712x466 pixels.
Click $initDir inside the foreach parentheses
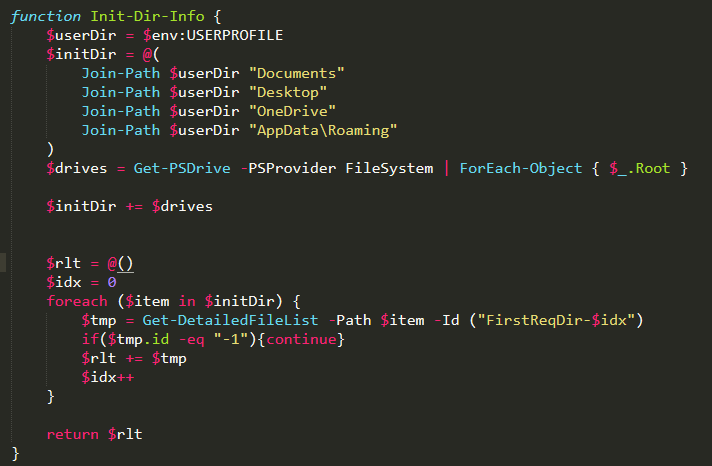coord(239,302)
